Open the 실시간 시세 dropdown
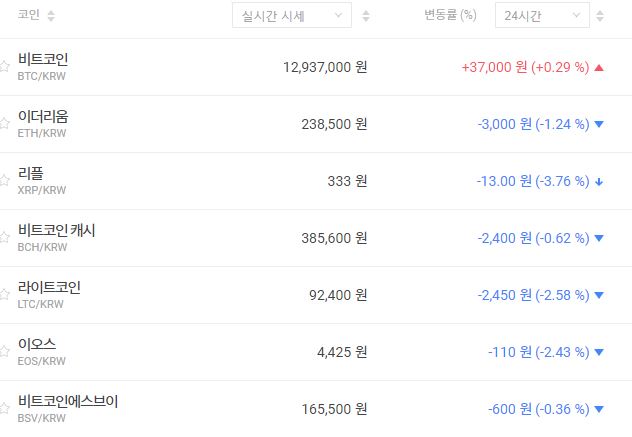 click(x=291, y=16)
